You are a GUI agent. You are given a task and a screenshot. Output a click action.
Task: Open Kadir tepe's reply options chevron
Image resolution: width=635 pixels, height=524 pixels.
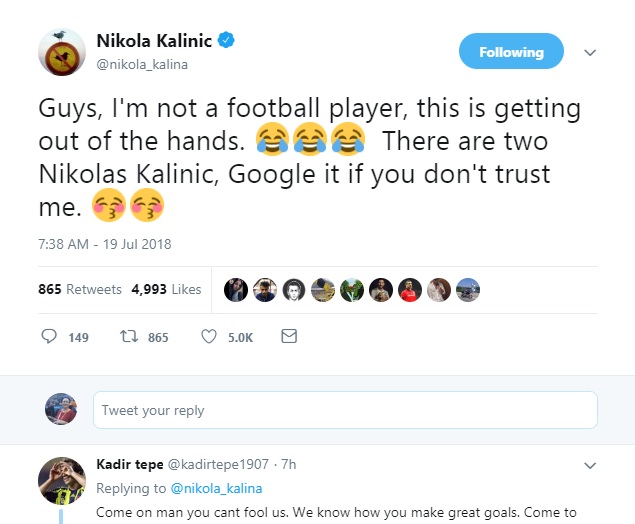(590, 465)
